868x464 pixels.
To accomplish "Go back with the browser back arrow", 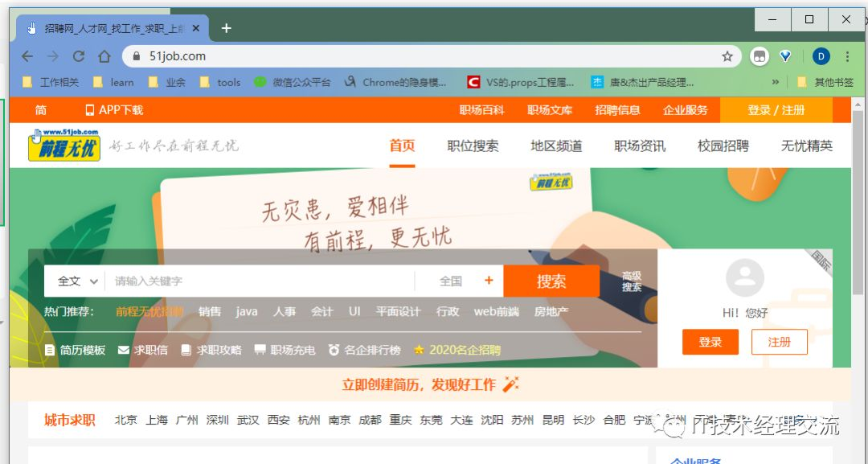I will [27, 56].
